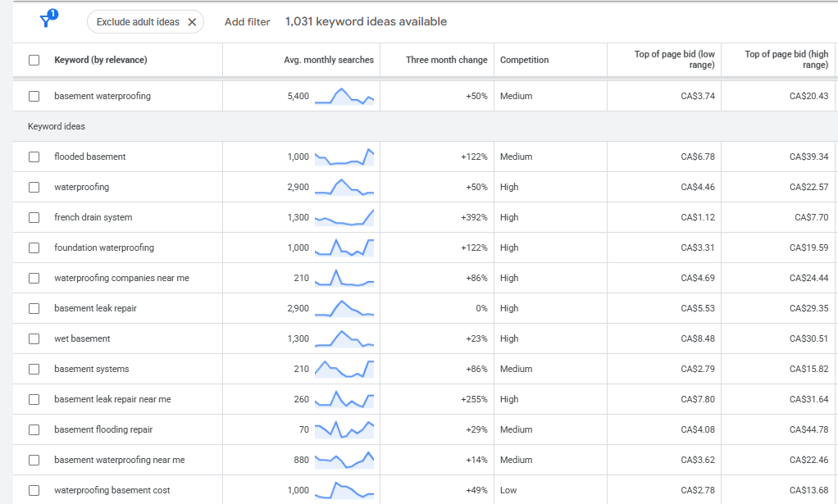
Task: Click the CA$44.78 high range bid
Action: point(808,429)
